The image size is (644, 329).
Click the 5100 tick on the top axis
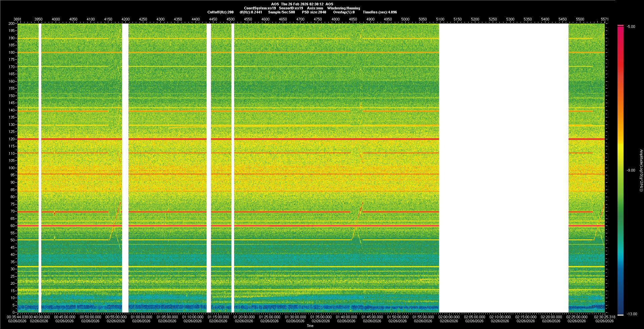pos(440,19)
